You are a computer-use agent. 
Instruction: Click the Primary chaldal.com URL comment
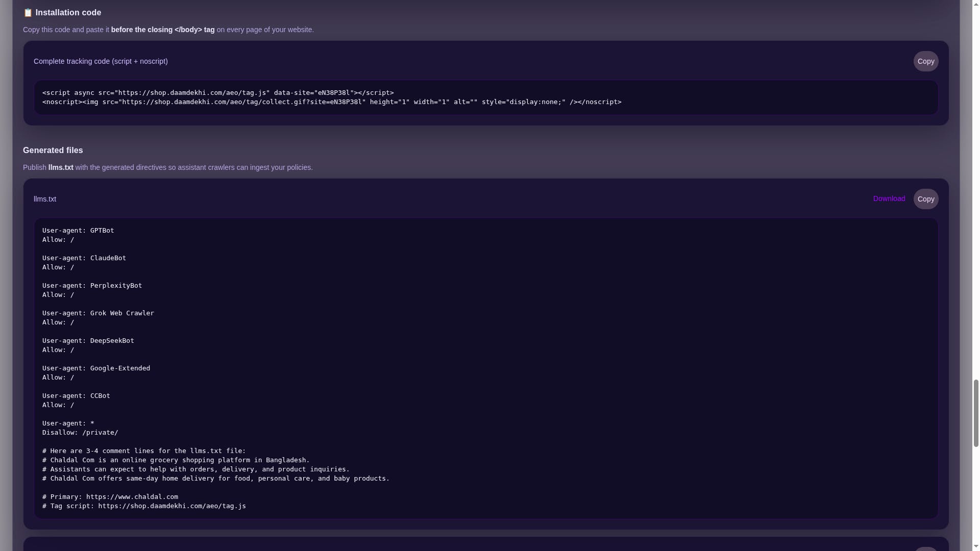[110, 497]
